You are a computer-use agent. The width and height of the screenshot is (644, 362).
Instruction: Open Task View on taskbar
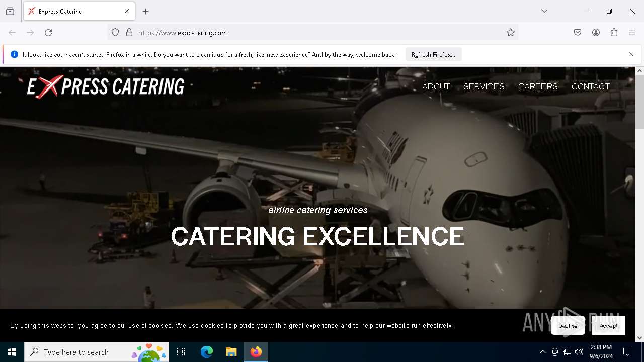pos(181,352)
